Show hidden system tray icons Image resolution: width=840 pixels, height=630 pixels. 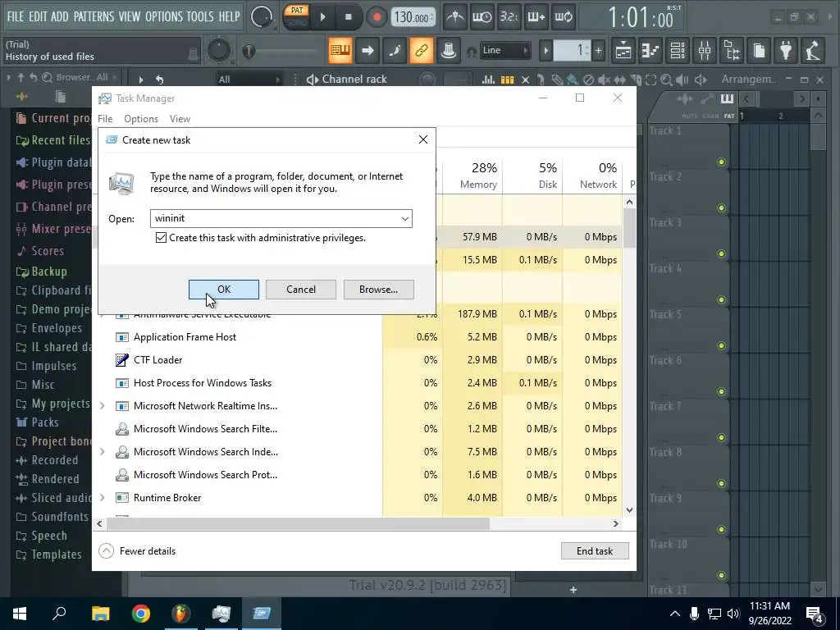pos(675,614)
